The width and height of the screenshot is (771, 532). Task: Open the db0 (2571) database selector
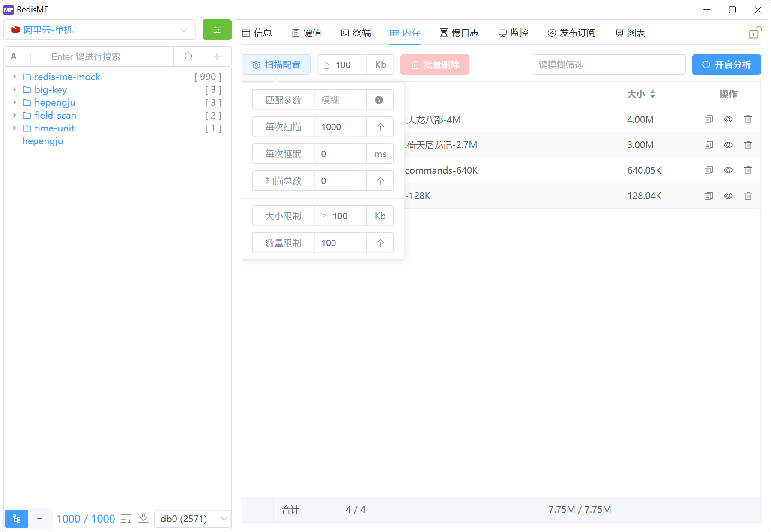193,519
